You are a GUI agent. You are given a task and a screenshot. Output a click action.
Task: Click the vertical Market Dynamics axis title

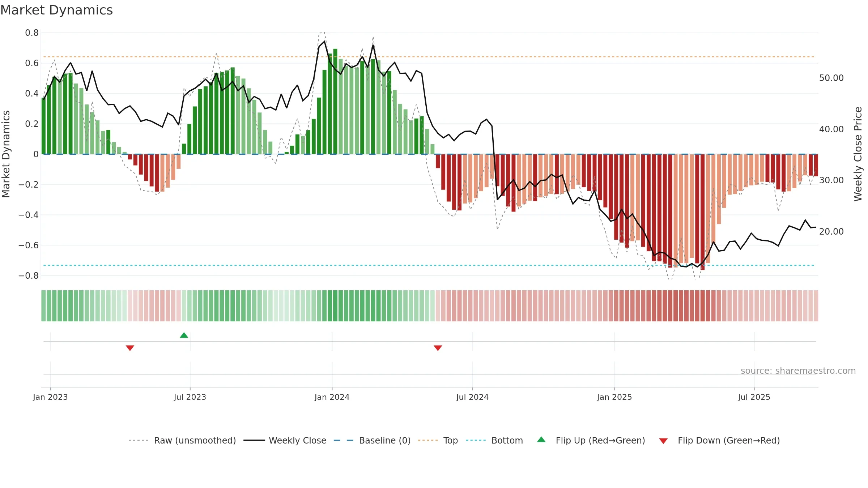(x=6, y=154)
